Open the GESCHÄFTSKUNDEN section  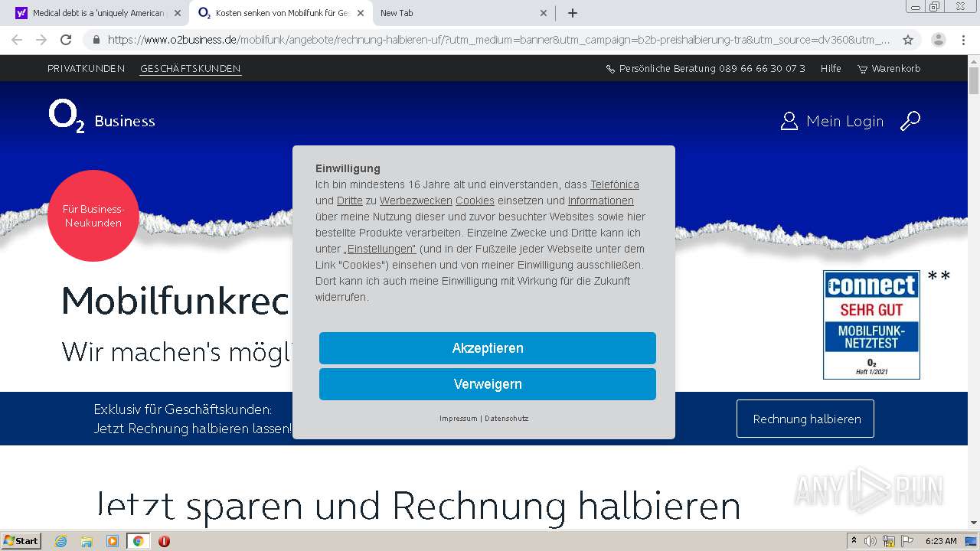coord(191,68)
